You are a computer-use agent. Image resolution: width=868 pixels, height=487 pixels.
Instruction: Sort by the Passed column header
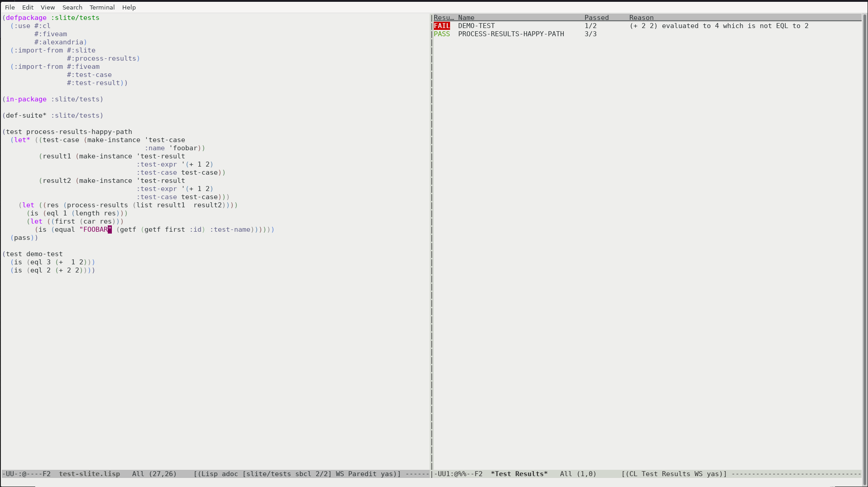pyautogui.click(x=597, y=18)
